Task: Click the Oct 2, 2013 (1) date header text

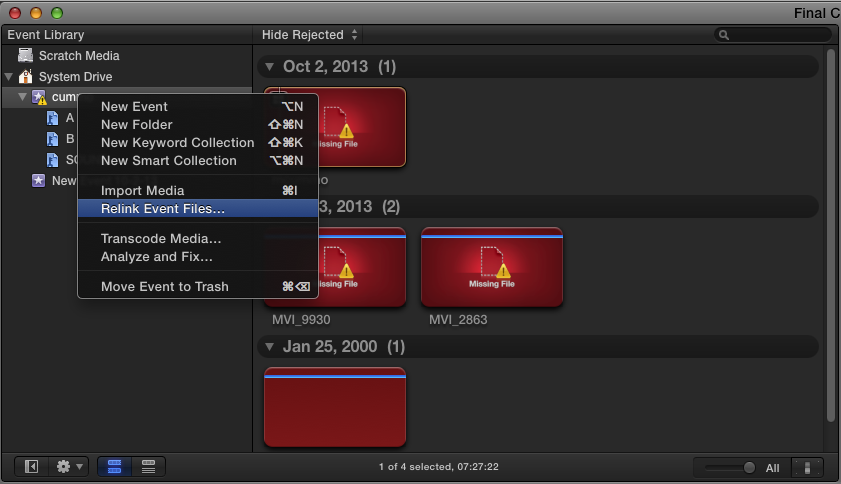Action: point(340,67)
